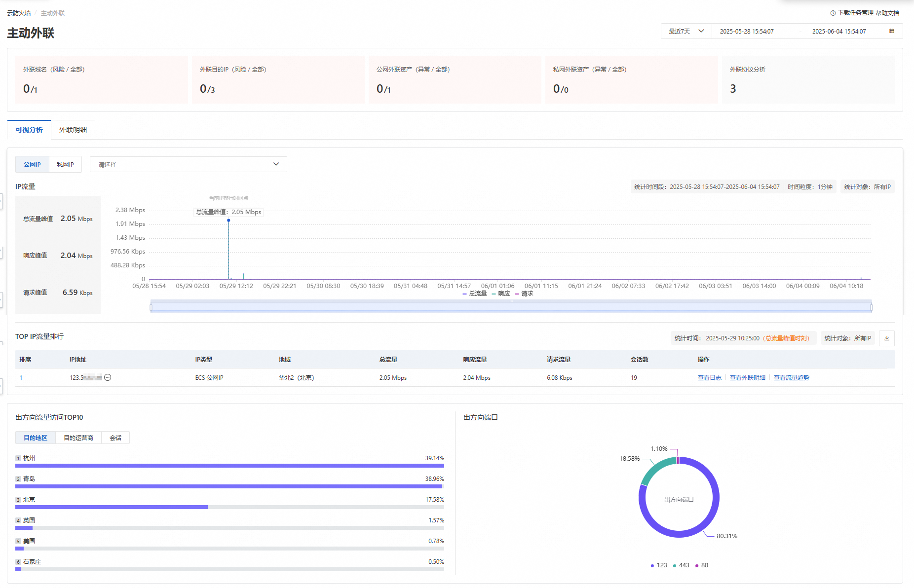Open the 外联目的IP statistics card
Image resolution: width=914 pixels, height=588 pixels.
point(278,79)
